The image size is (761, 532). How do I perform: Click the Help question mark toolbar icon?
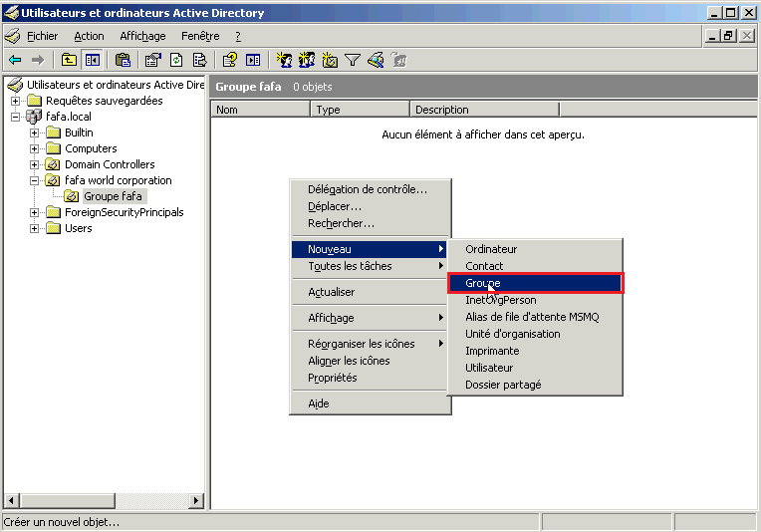click(229, 60)
